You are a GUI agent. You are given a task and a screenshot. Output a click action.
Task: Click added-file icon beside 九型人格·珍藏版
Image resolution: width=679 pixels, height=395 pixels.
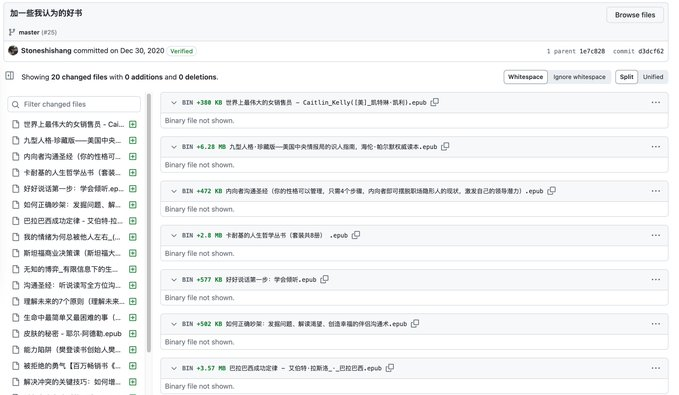(x=133, y=140)
